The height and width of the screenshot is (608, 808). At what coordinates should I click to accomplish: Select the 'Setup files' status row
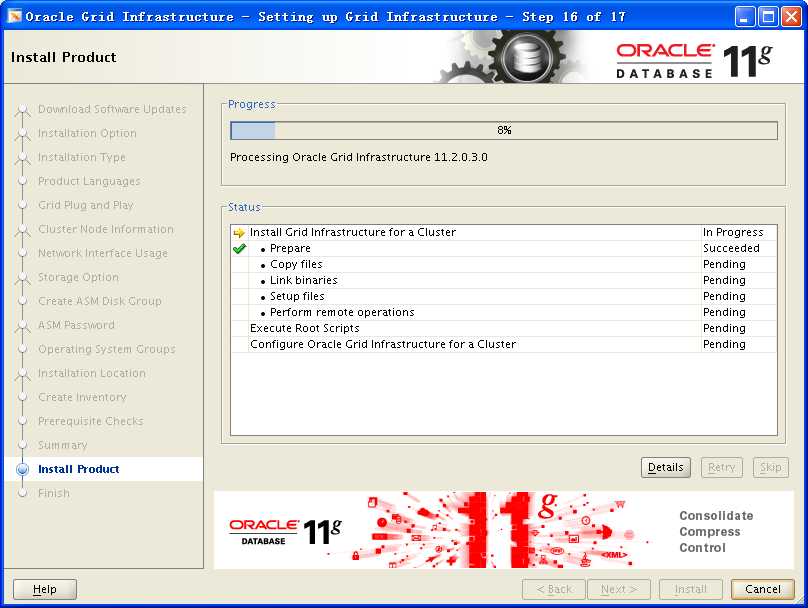[503, 296]
